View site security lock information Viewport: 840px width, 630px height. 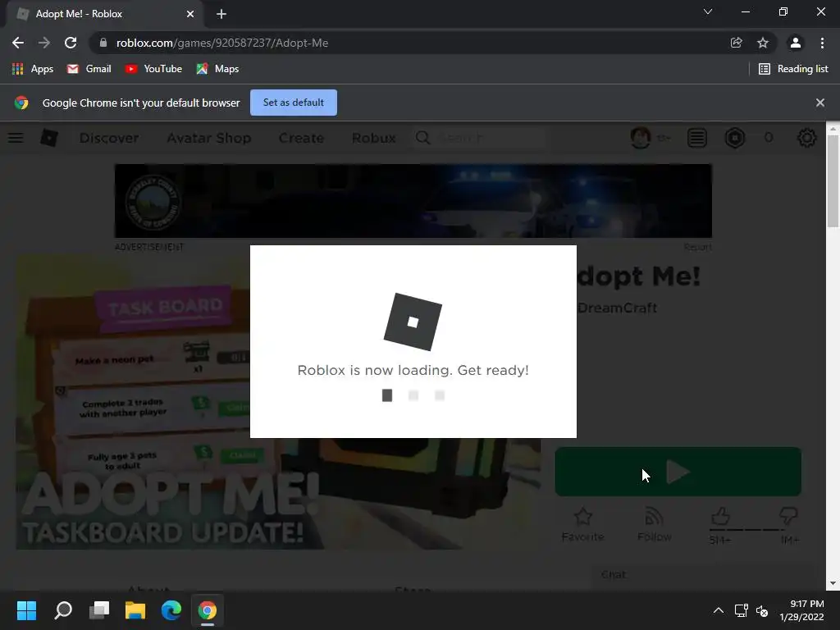pos(103,43)
